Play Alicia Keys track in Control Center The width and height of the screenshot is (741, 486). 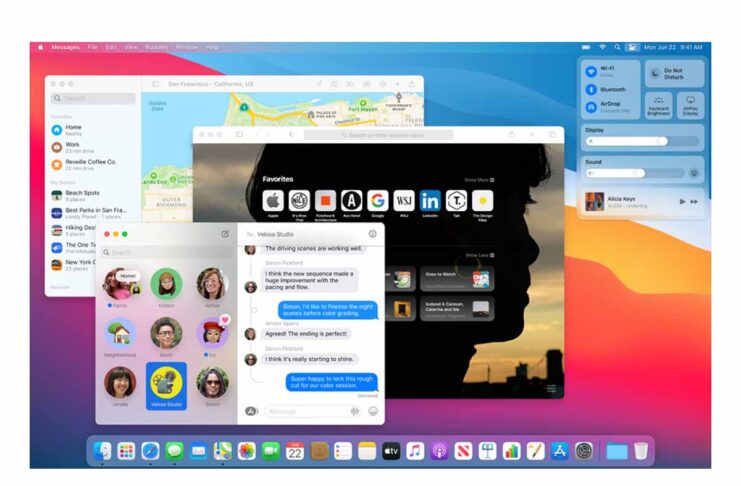(x=682, y=201)
